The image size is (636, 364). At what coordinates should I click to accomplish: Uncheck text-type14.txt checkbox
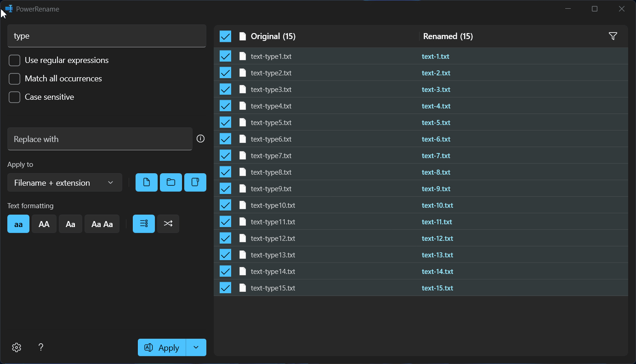click(225, 271)
